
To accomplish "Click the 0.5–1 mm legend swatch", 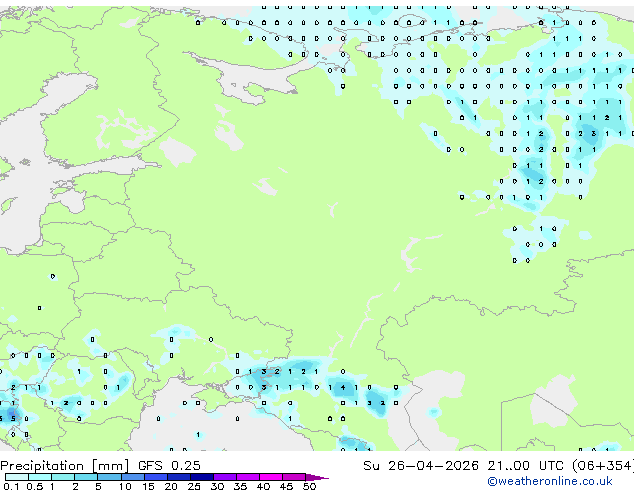I will pos(40,477).
